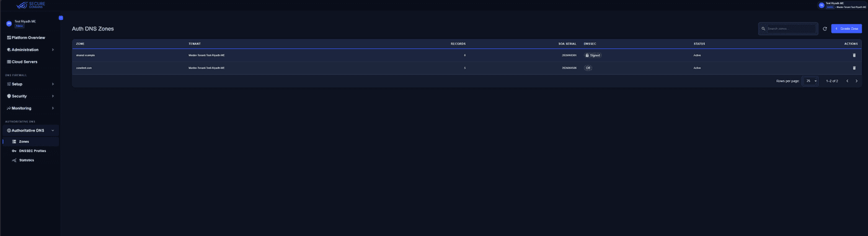Click the Administration menu icon

pos(9,50)
